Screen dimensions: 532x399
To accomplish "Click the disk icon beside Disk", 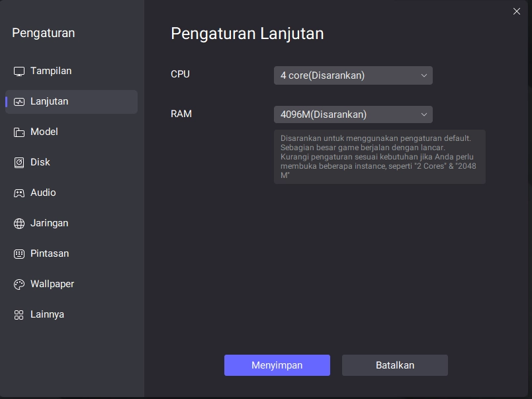I will pos(19,163).
